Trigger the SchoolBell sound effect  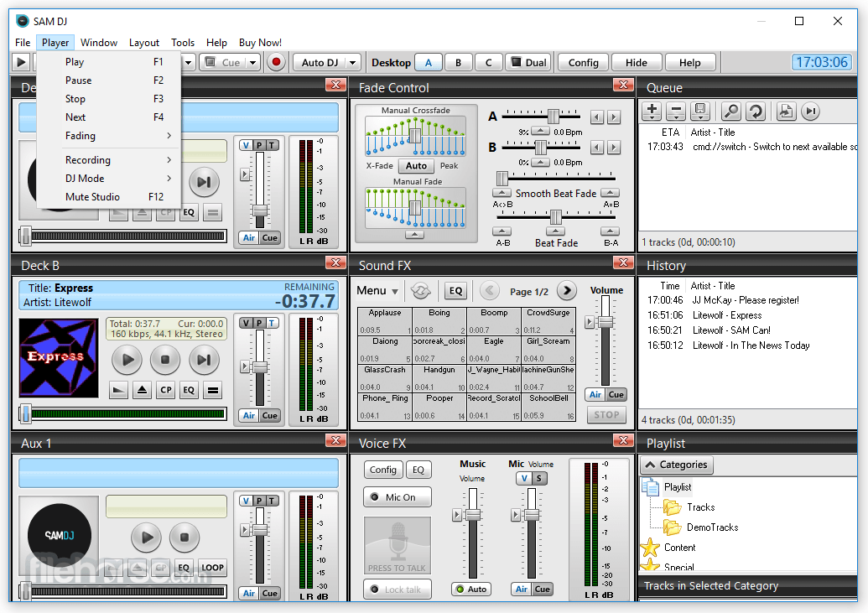click(548, 407)
